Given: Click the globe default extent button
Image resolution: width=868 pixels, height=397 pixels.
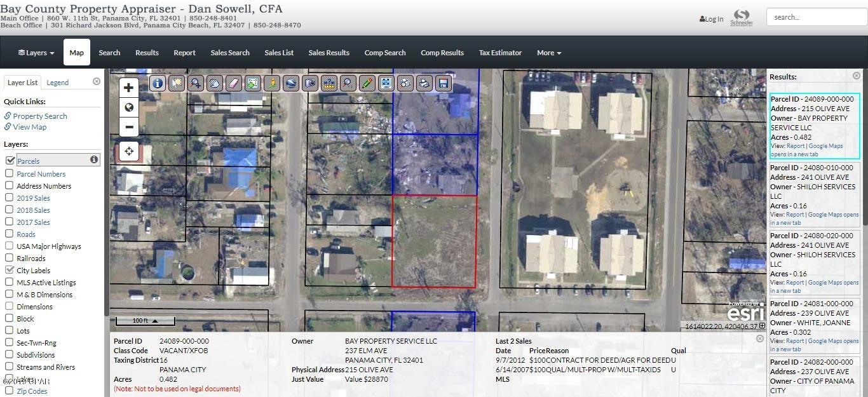Looking at the screenshot, I should coord(129,107).
